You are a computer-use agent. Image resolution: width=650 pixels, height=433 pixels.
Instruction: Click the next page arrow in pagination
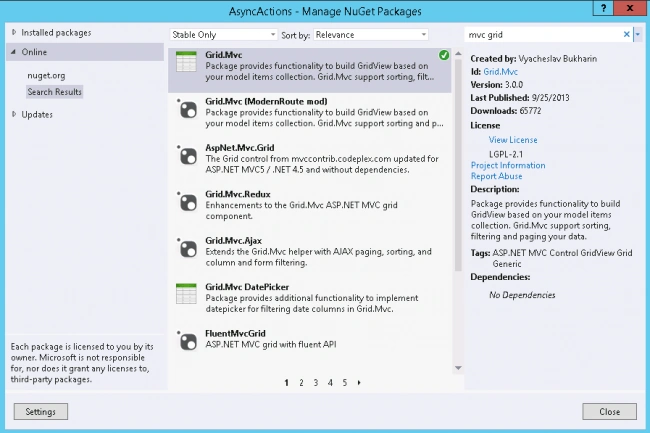tap(359, 383)
